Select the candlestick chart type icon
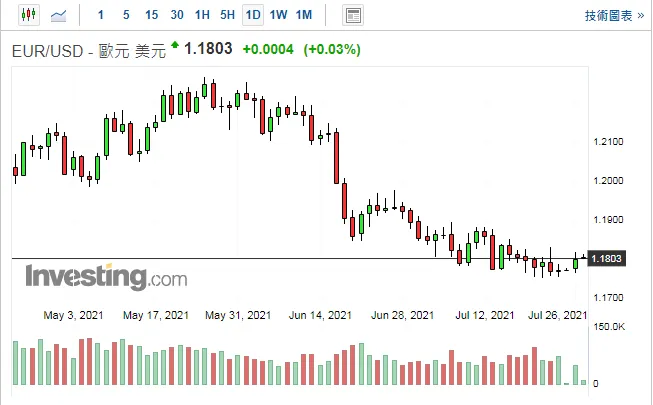Screen dimensions: 653x405 29,15
